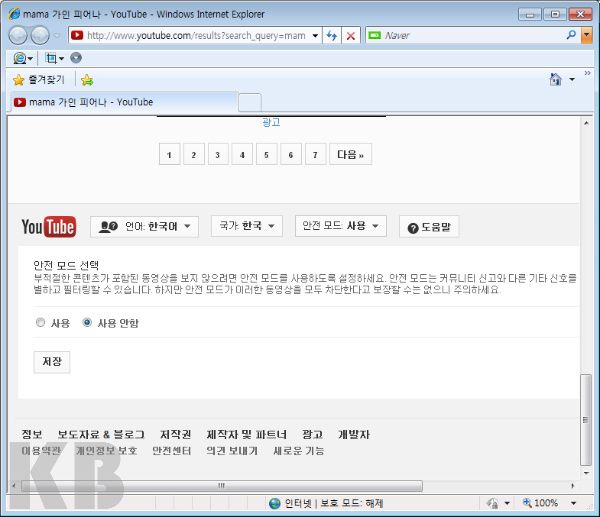Open the recent pages dropdown arrow
This screenshot has width=600, height=517.
pyautogui.click(x=57, y=36)
